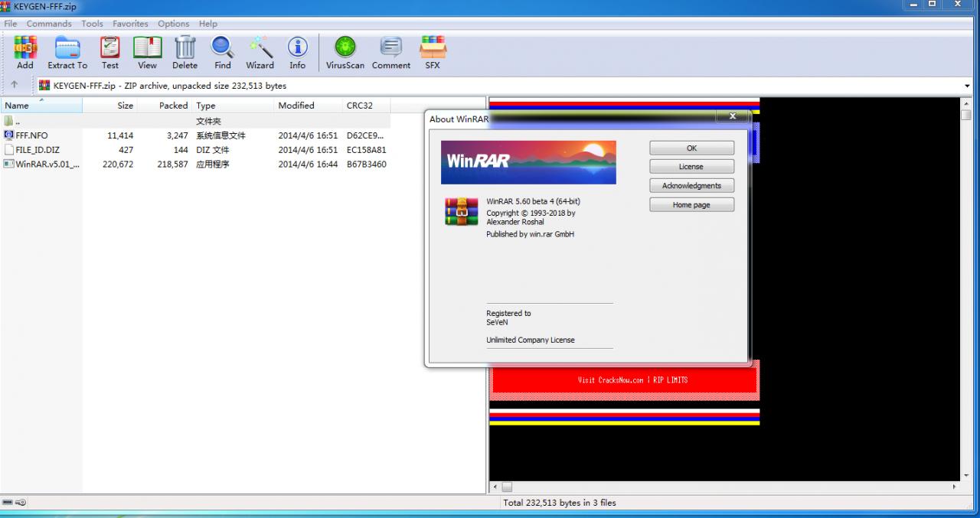Click the FFF.NFO file icon

click(9, 135)
